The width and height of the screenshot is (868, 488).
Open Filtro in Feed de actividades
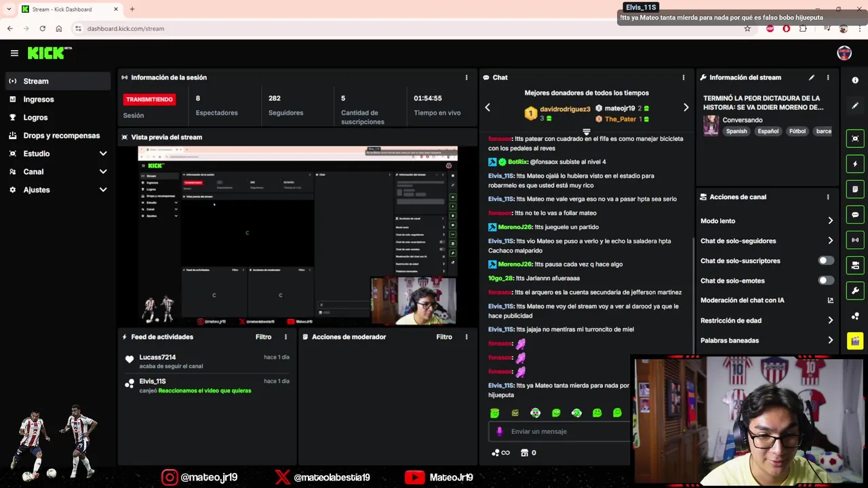263,337
